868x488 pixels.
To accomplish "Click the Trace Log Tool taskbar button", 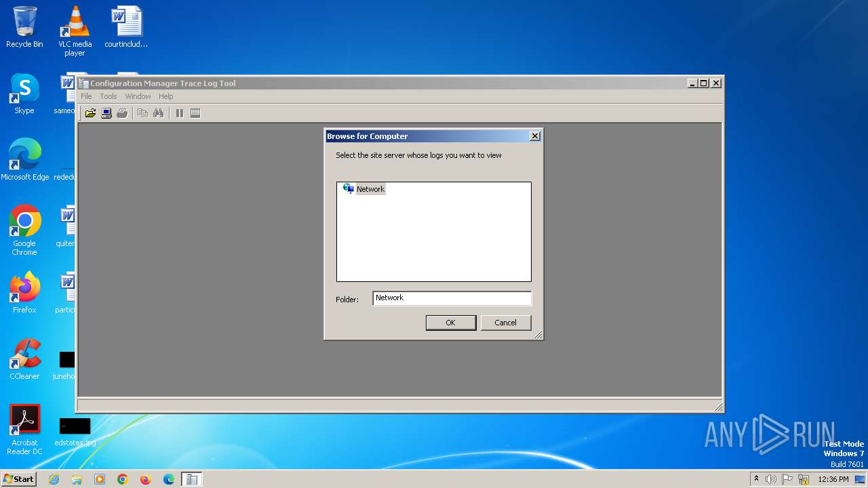I will click(x=192, y=479).
